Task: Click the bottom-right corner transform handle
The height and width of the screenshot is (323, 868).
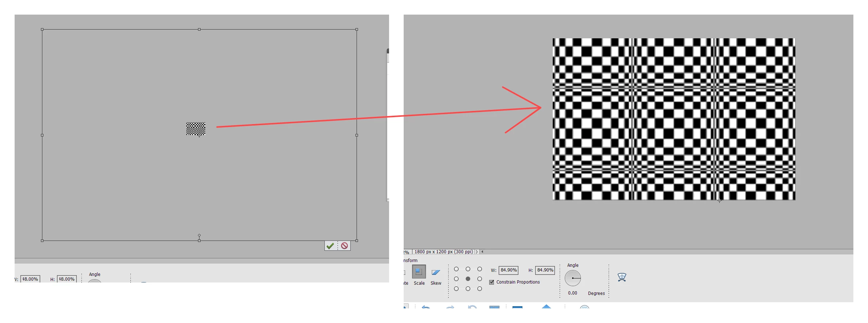Action: (357, 241)
